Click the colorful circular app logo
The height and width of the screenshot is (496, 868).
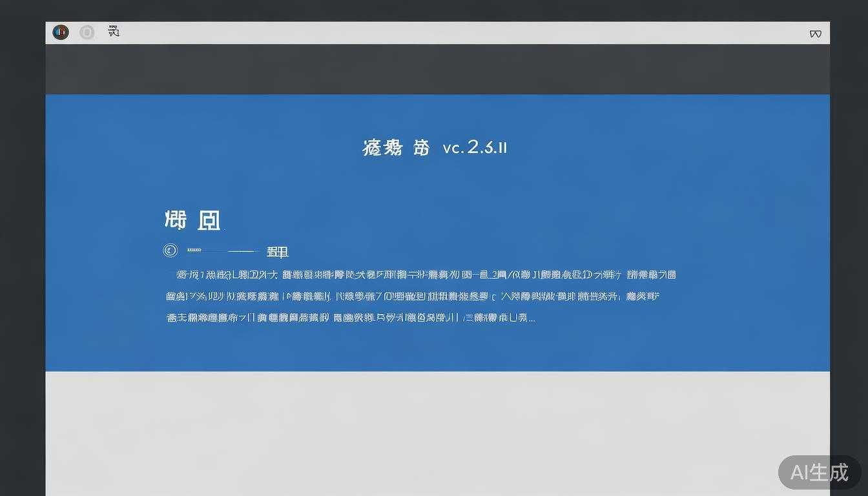pos(61,32)
